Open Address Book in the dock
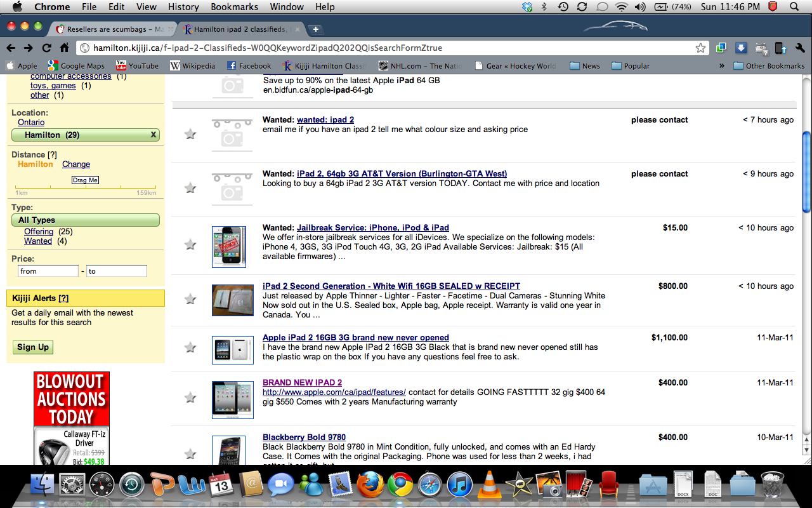Screen dimensions: 812x508 pos(251,485)
